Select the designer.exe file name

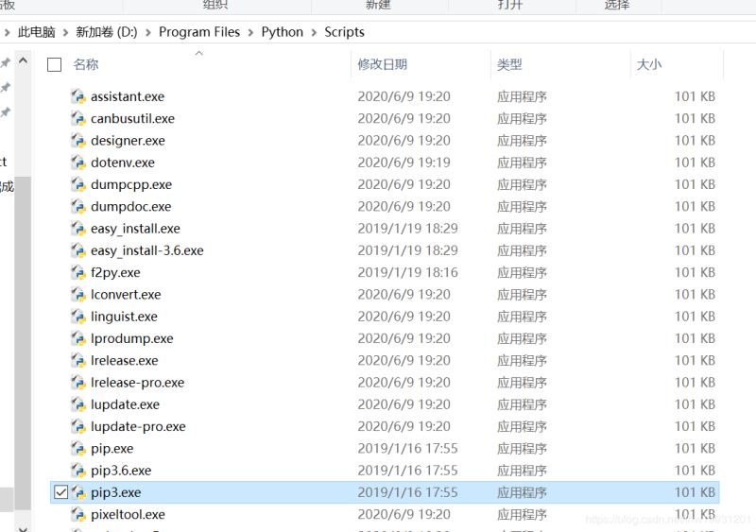(x=128, y=141)
